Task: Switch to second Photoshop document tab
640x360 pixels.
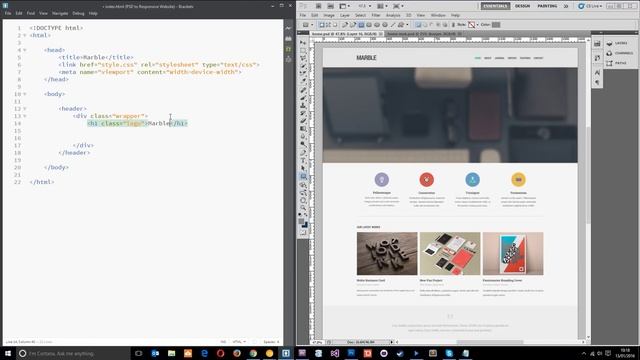Action: 424,34
